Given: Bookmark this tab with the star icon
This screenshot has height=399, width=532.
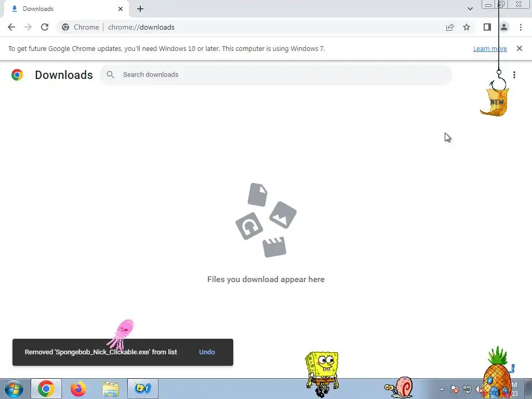Looking at the screenshot, I should [x=467, y=27].
